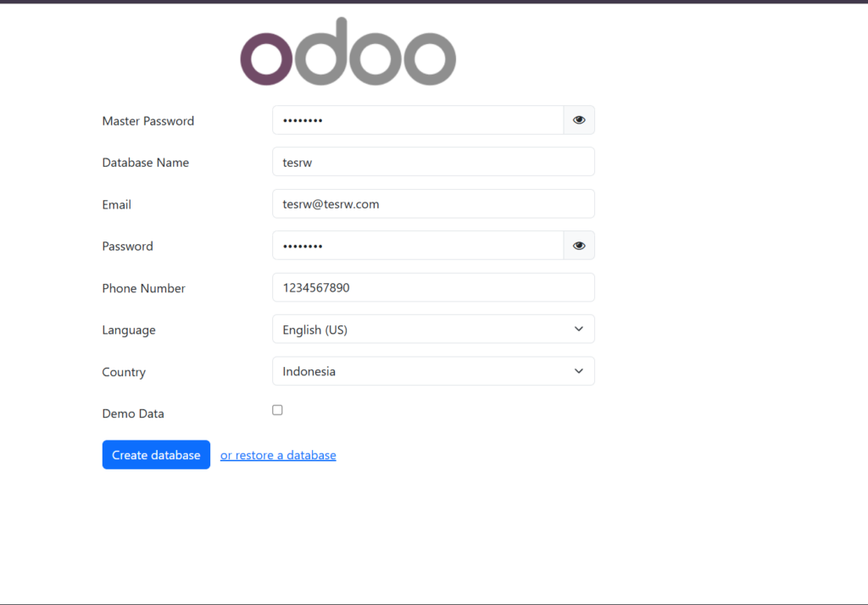Select the Email field containing tesrw@tesrw.com

433,203
